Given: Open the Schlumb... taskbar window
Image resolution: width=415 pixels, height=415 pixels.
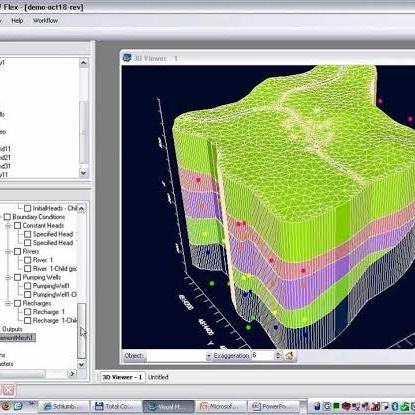Looking at the screenshot, I should [x=63, y=406].
